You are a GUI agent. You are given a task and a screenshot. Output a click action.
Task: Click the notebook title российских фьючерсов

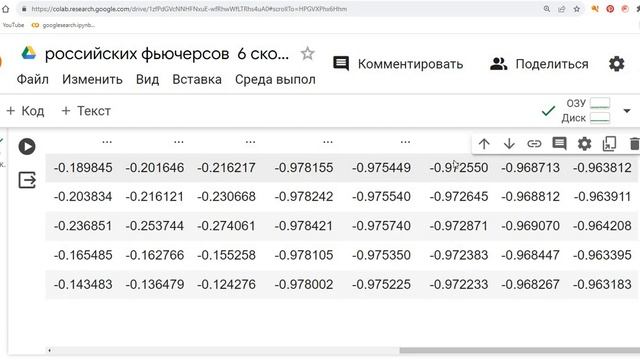[x=167, y=53]
